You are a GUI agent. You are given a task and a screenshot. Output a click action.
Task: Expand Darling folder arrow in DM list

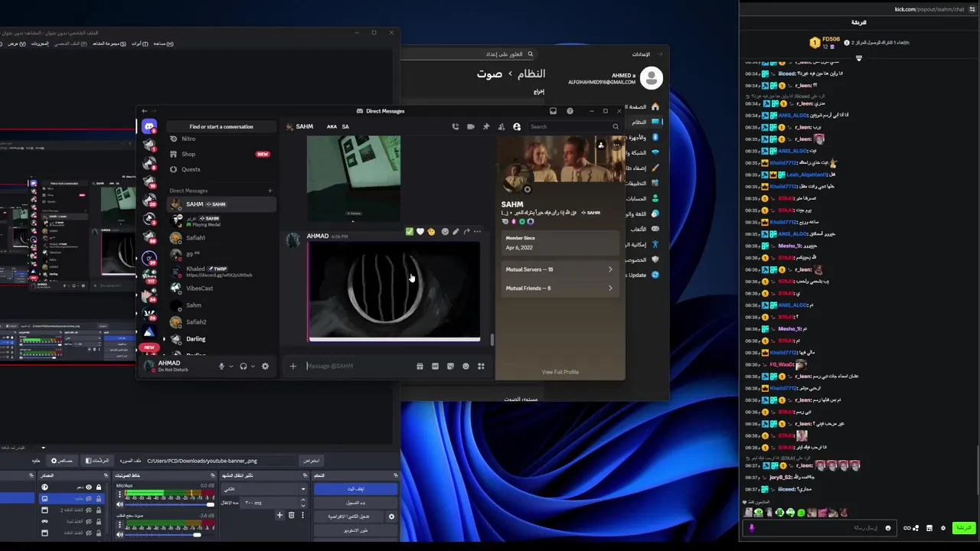162,339
